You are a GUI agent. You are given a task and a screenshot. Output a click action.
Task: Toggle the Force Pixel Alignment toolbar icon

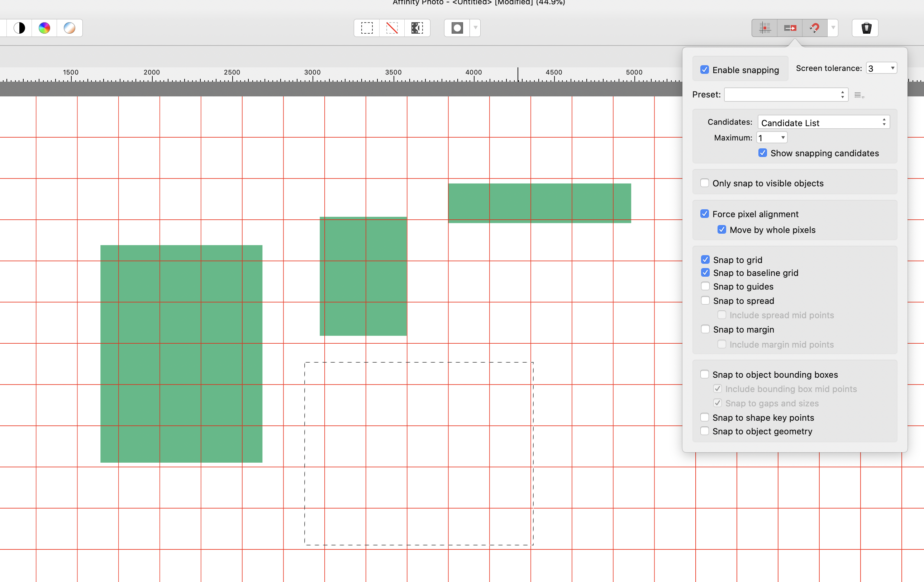coord(765,28)
